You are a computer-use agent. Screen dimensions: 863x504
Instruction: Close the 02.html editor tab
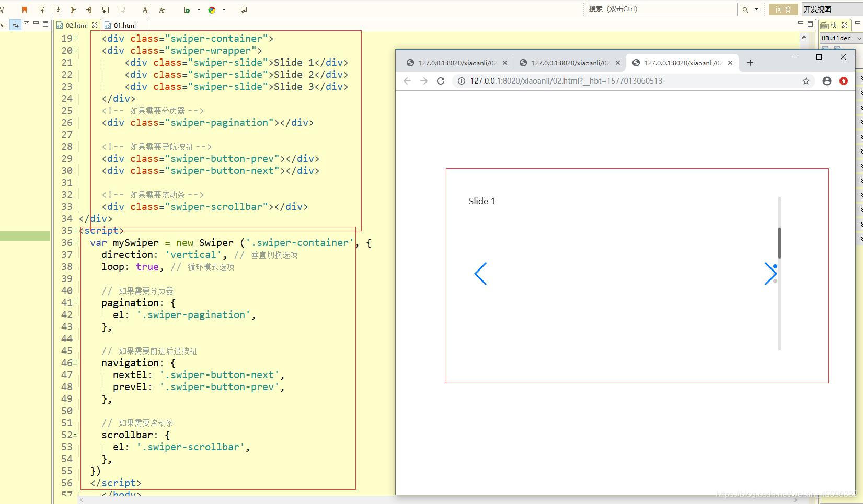click(95, 25)
